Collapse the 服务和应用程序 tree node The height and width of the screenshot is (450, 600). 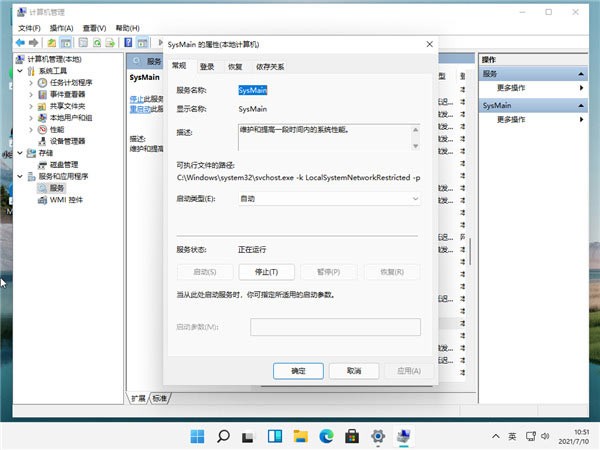click(x=20, y=176)
